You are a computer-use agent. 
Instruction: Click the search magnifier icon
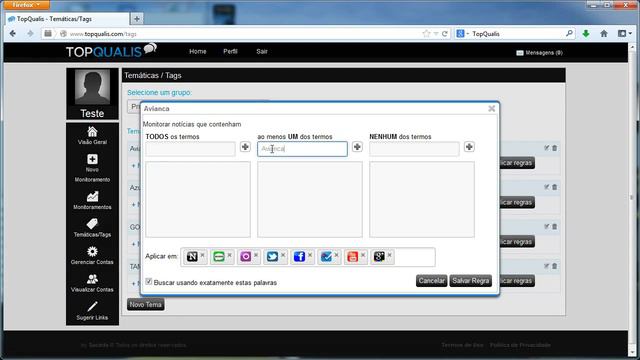tap(569, 33)
